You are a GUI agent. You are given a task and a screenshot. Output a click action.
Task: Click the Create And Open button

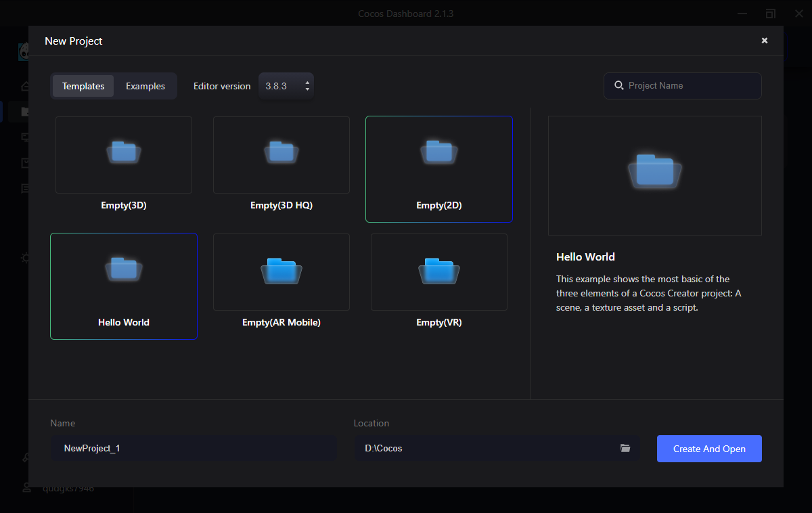(709, 449)
